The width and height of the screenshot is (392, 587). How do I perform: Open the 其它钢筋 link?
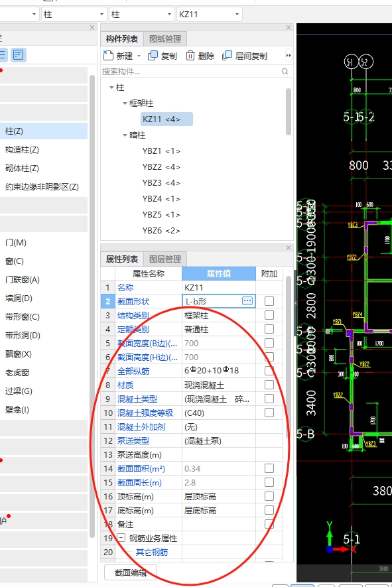pyautogui.click(x=152, y=553)
